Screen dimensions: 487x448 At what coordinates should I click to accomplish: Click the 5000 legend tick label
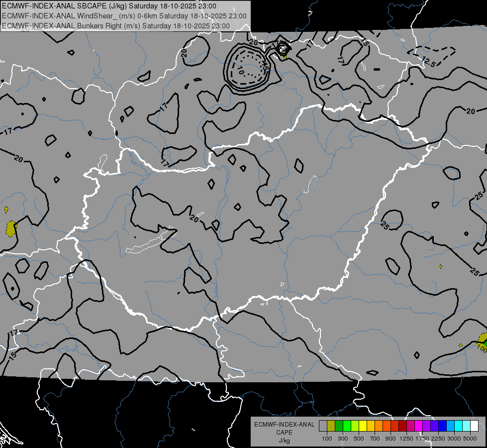click(x=470, y=439)
